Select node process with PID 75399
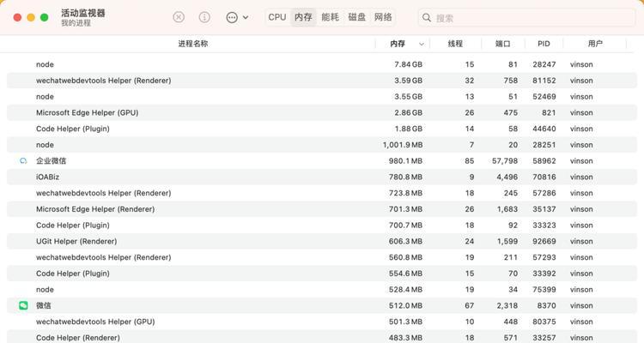This screenshot has width=644, height=343. coord(322,290)
